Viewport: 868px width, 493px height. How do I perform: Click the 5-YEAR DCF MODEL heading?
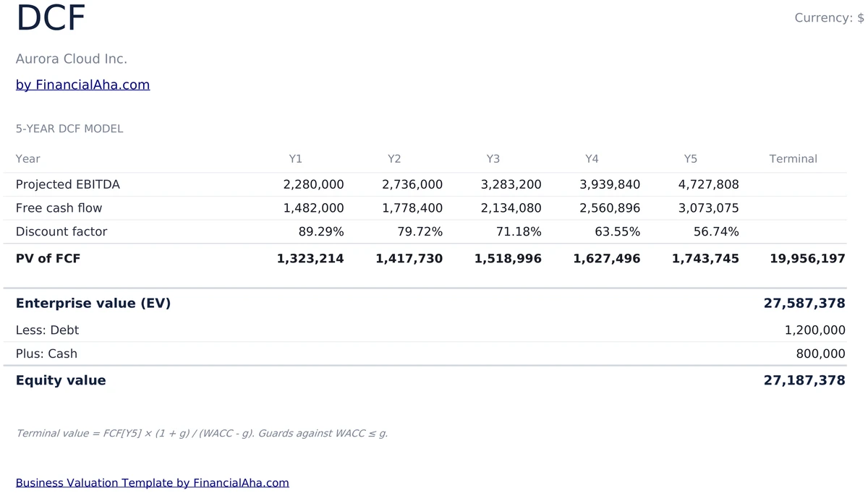click(69, 129)
